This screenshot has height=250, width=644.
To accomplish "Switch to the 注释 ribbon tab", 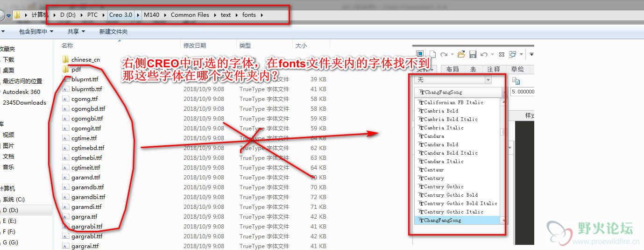I will tap(494, 69).
